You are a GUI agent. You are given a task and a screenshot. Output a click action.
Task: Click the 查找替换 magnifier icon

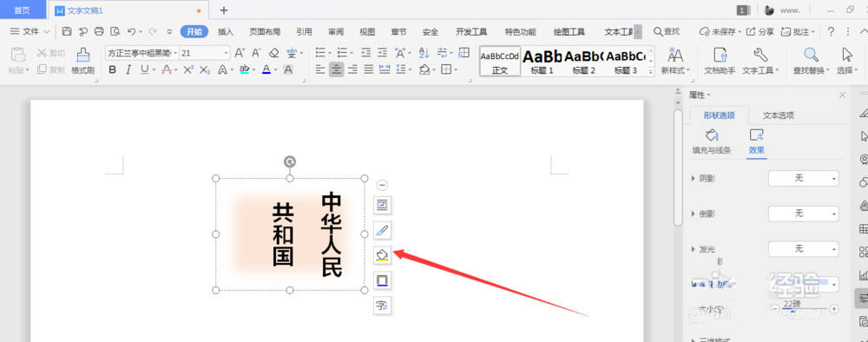point(811,55)
